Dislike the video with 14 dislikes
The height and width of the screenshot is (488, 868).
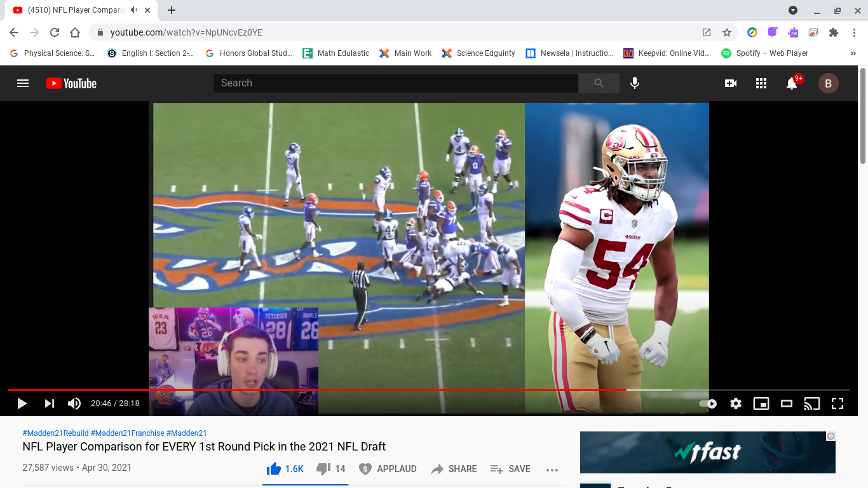coord(331,469)
